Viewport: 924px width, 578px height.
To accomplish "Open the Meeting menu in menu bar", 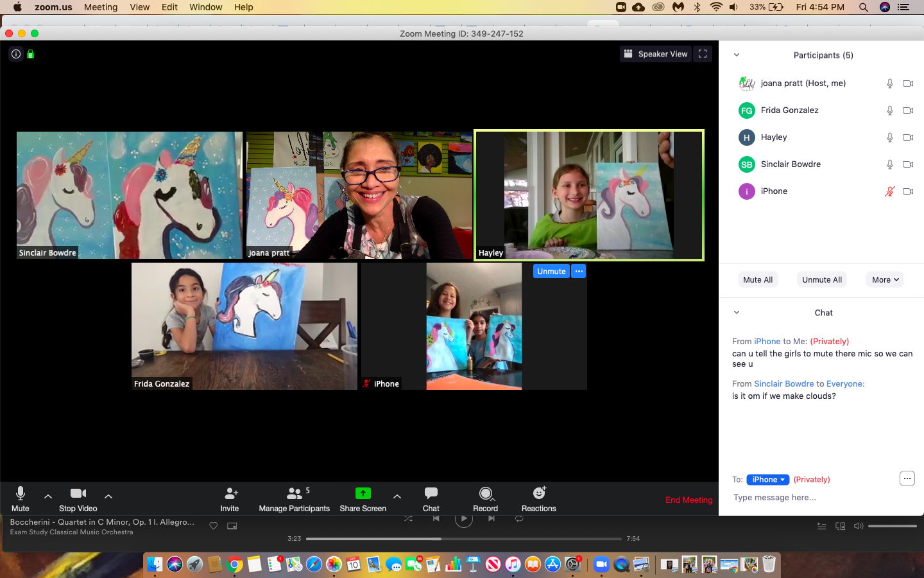I will point(101,7).
